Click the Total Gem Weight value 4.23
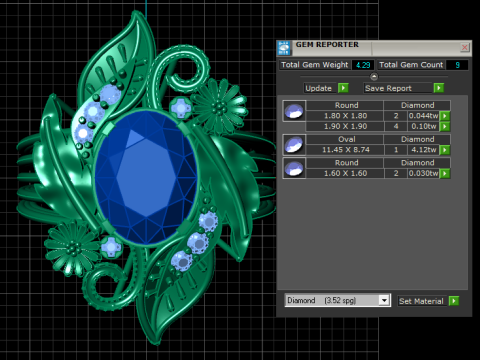The image size is (480, 360). pos(363,65)
